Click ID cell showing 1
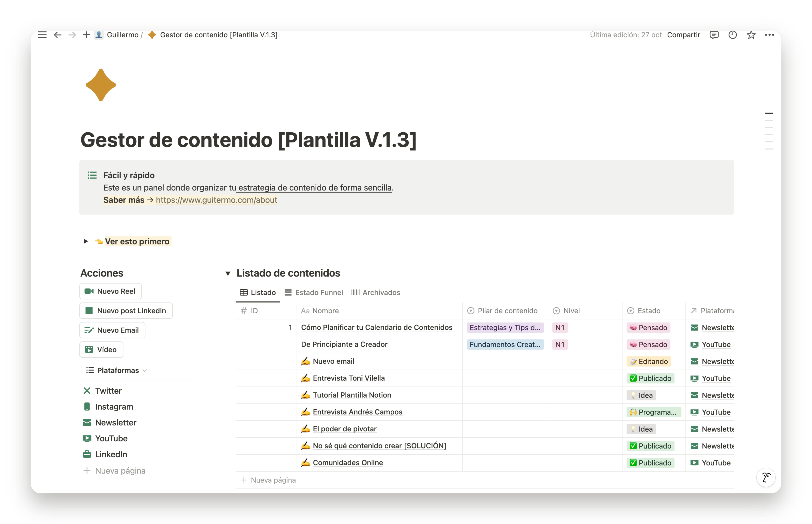Screen dimensions: 812x524 (x=266, y=327)
